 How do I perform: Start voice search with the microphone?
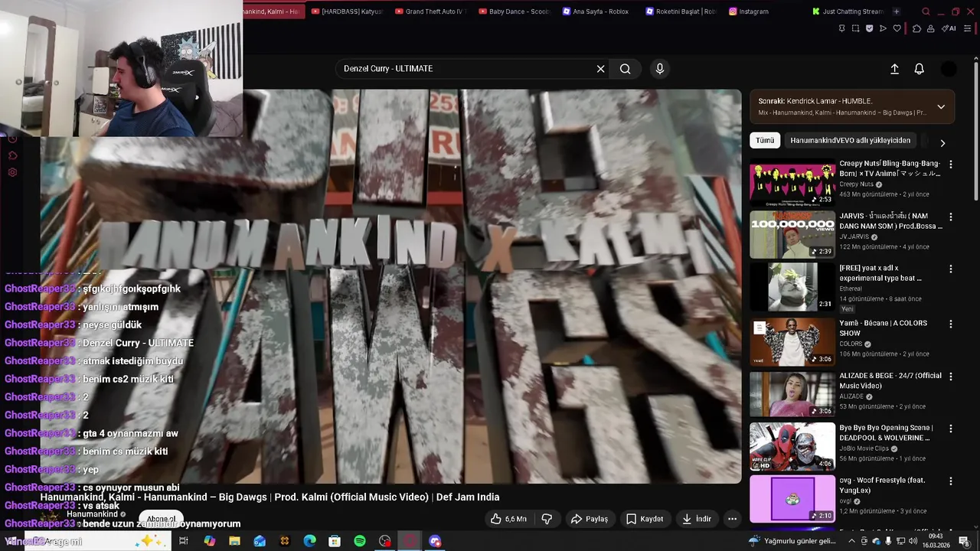[x=660, y=69]
